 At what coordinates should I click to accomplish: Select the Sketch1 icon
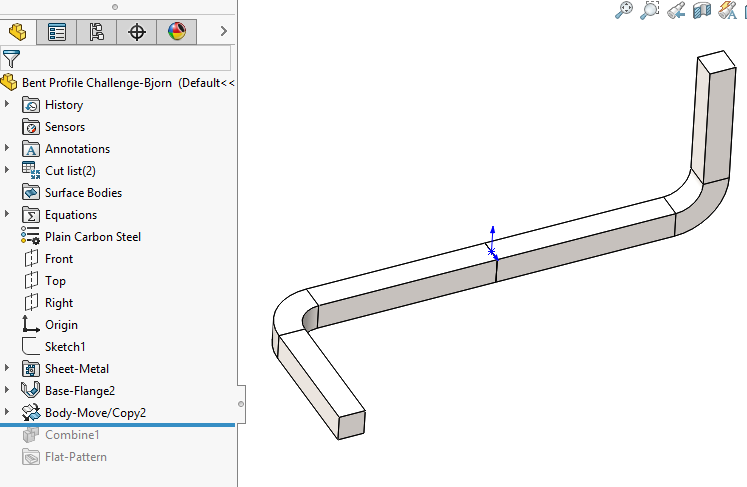(31, 346)
